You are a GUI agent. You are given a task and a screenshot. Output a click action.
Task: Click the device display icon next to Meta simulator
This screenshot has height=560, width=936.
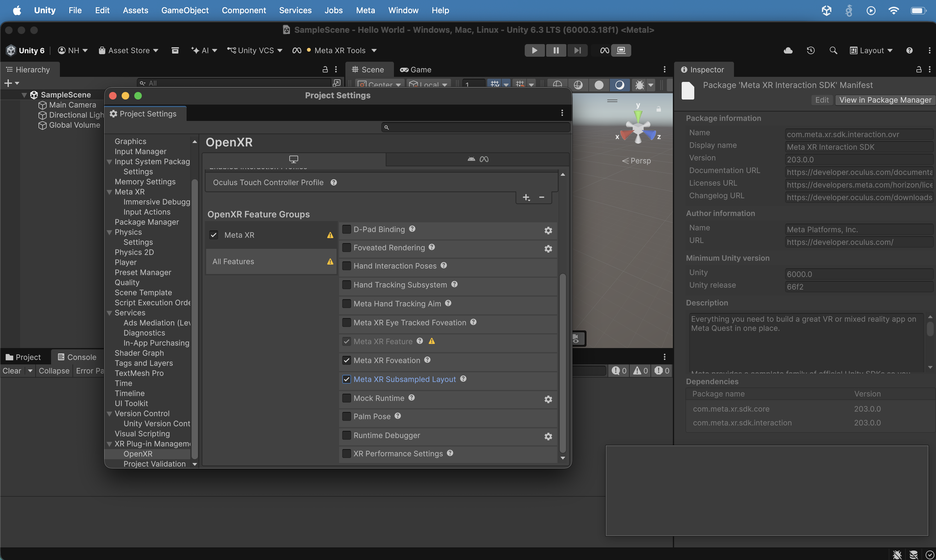point(621,50)
